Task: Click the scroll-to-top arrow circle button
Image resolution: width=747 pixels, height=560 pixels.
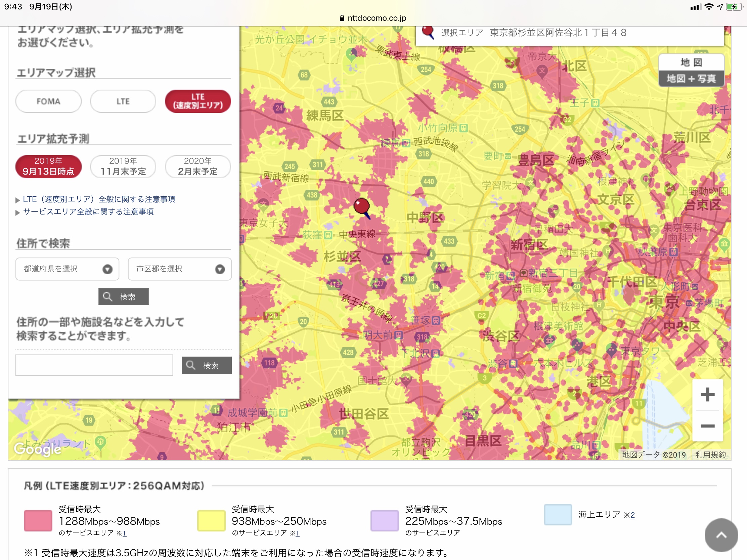Action: [721, 535]
